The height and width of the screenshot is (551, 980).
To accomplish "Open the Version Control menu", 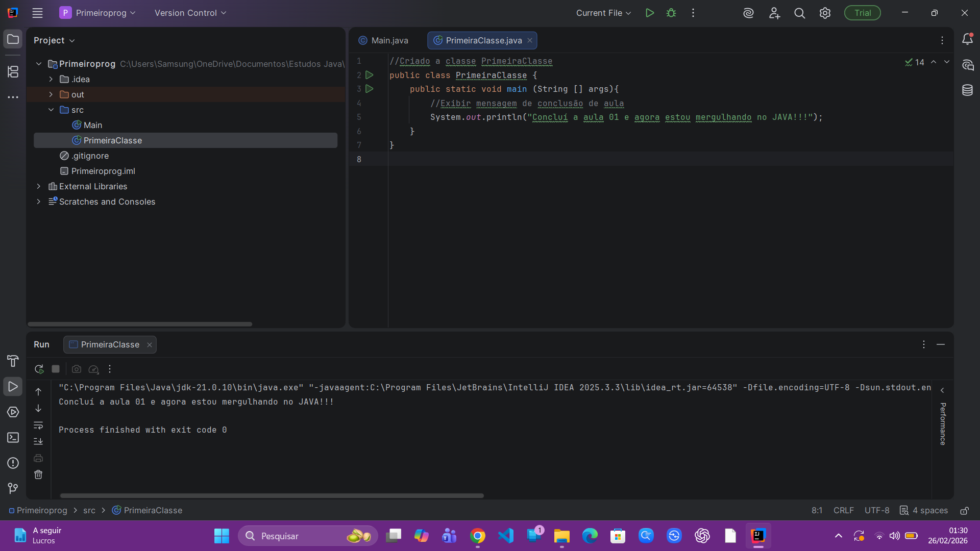I will point(189,13).
